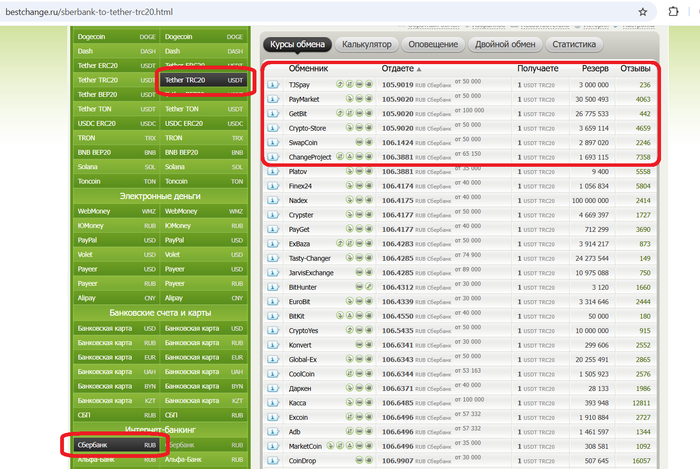Select Tether TRC20 in the receive column
This screenshot has width=700, height=469.
204,80
